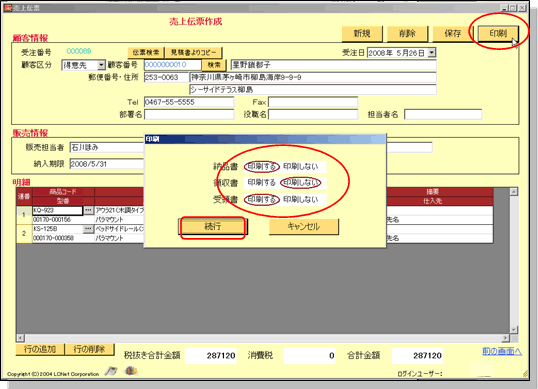Select 印刷する for 領収書
This screenshot has width=538, height=389.
261,182
